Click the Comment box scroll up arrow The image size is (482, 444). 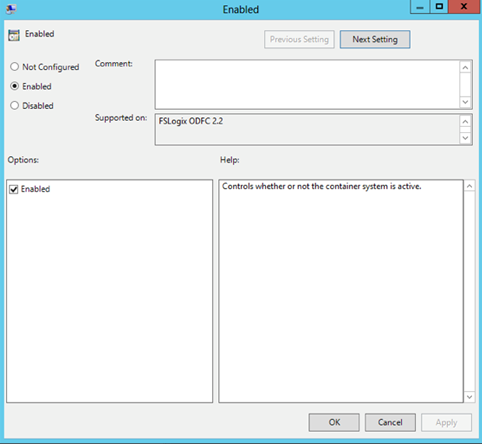click(x=466, y=68)
